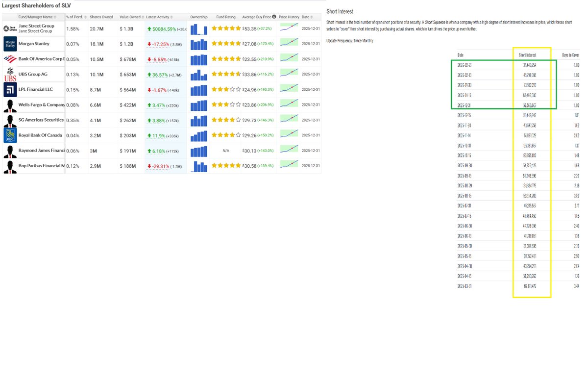
Task: Sort by the Value Owned column
Action: coord(131,17)
